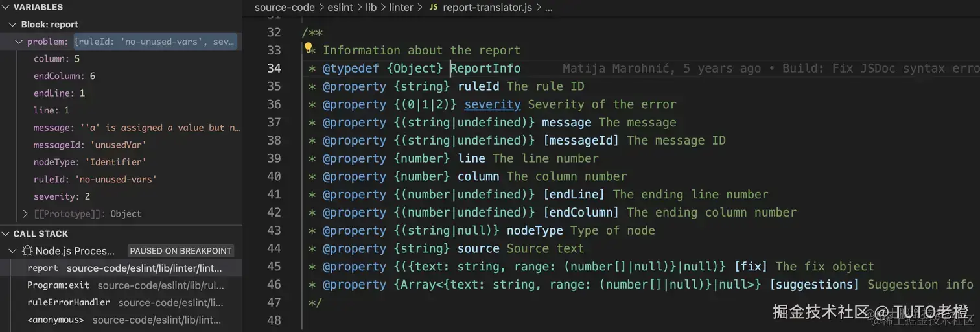Select the 'endLine: 1' variable row

[x=121, y=93]
